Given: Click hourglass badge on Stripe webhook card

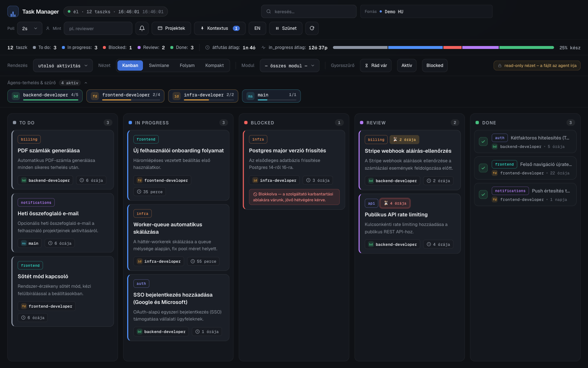Looking at the screenshot, I should pyautogui.click(x=404, y=140).
